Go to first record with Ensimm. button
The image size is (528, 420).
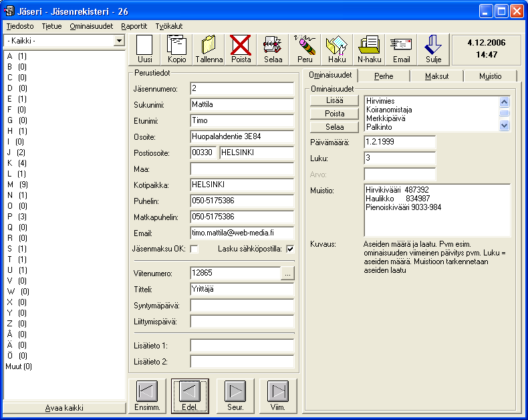coord(147,396)
